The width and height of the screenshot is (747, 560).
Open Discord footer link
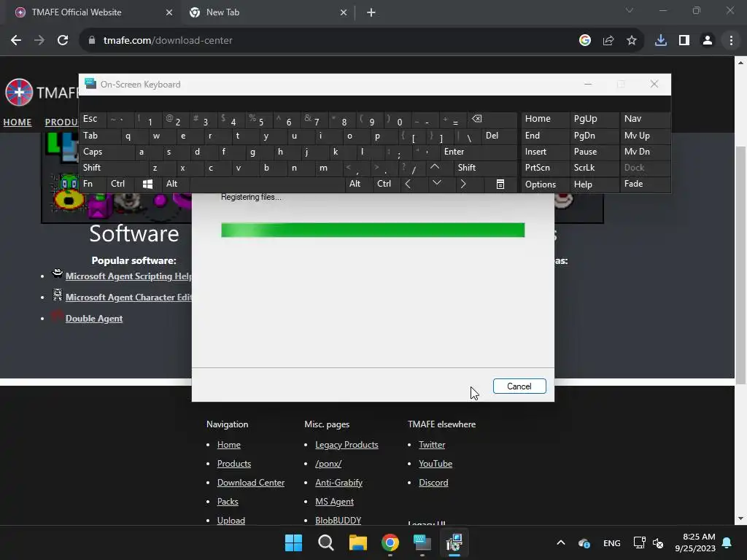(433, 483)
